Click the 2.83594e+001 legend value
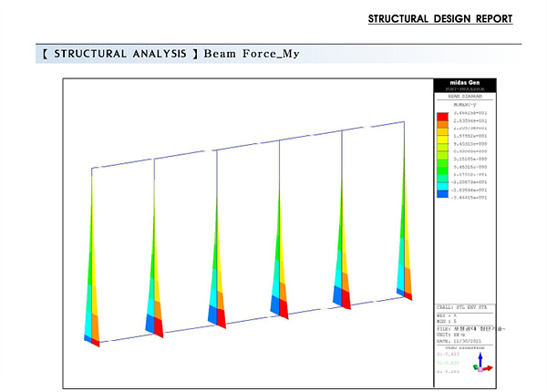Image resolution: width=547 pixels, height=392 pixels. tap(470, 121)
